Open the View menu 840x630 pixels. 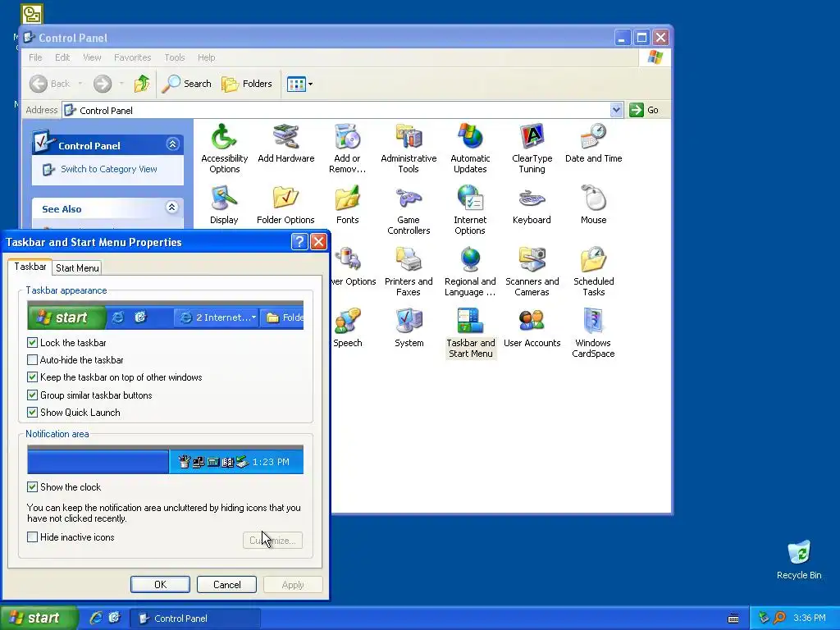point(92,57)
